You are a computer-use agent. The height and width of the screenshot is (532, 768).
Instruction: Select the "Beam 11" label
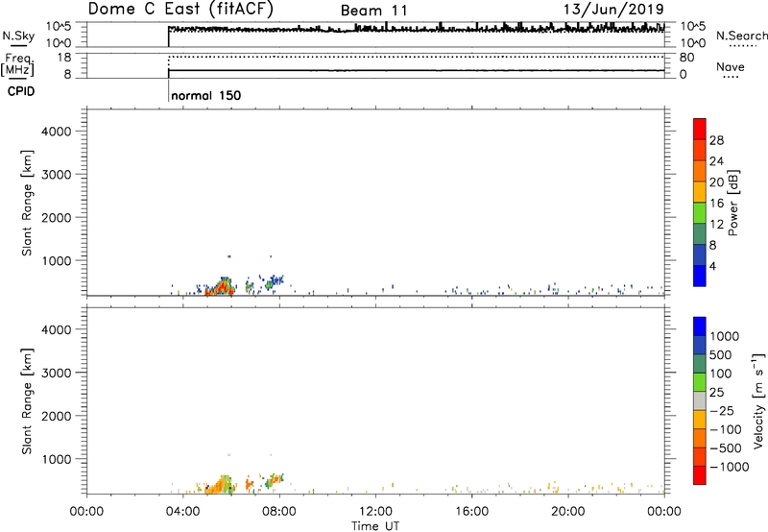point(373,11)
